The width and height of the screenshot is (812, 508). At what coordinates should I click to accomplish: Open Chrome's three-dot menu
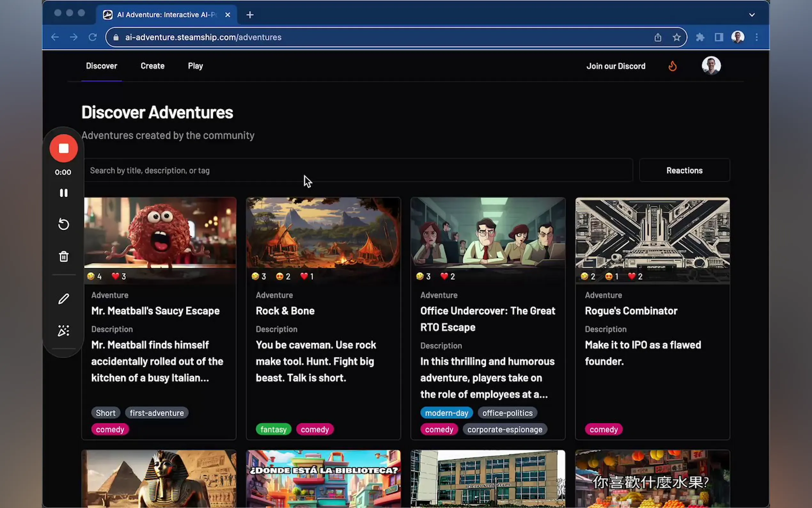pos(757,37)
